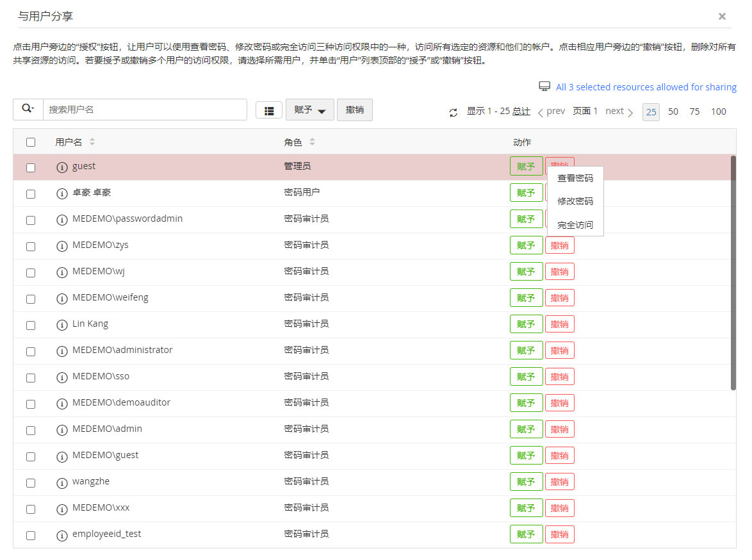Tick checkbox for employeeid_test
The height and width of the screenshot is (560, 752).
pyautogui.click(x=31, y=536)
